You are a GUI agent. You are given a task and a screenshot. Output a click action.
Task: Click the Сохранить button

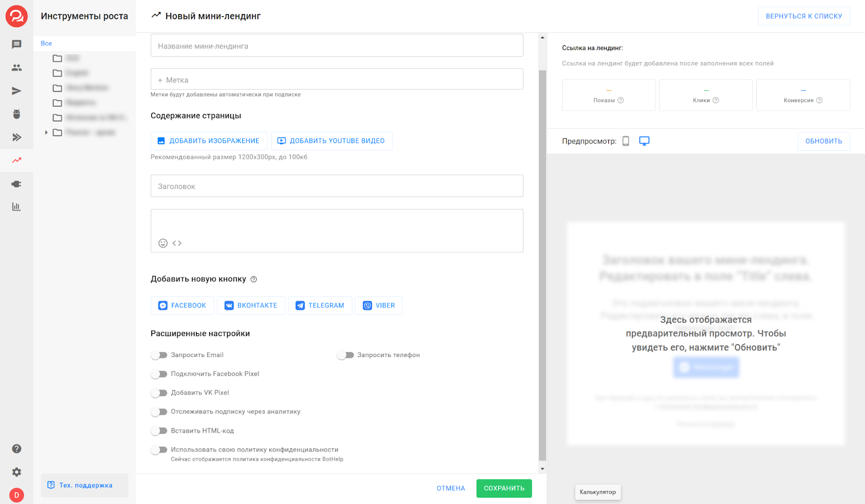(504, 488)
